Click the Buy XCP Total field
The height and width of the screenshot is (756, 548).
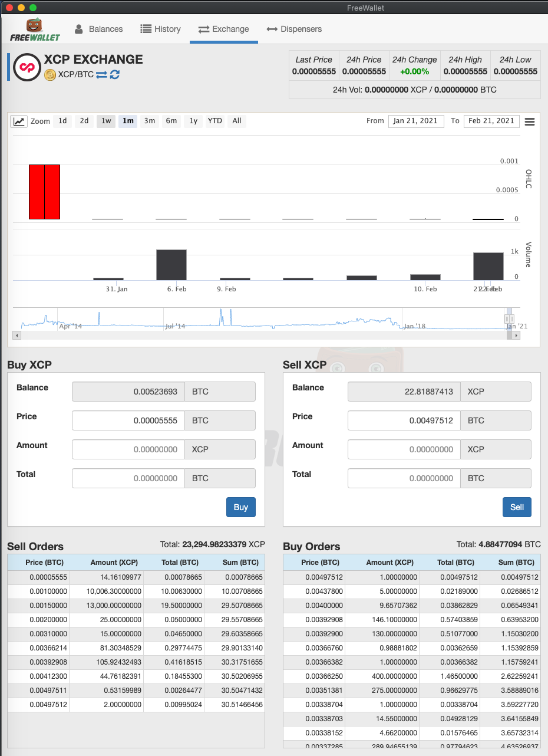[x=128, y=478]
